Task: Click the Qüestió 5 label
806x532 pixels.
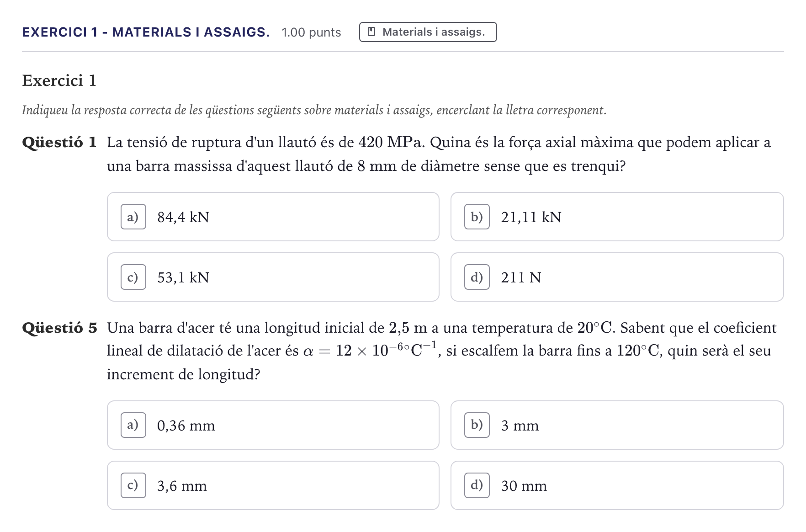Action: pyautogui.click(x=60, y=328)
